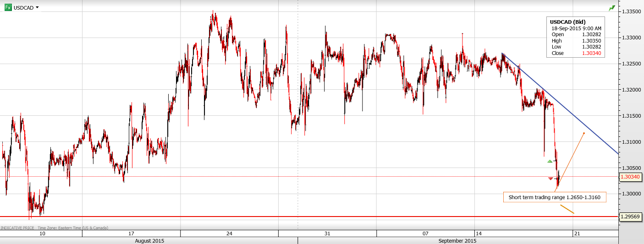Click the green up-triangle marker
The height and width of the screenshot is (244, 644).
coord(550,161)
